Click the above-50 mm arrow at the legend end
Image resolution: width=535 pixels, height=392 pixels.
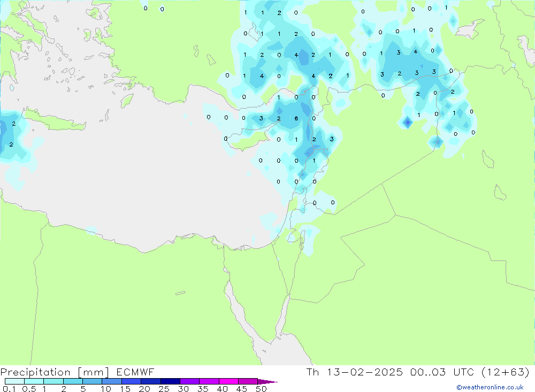[x=267, y=382]
